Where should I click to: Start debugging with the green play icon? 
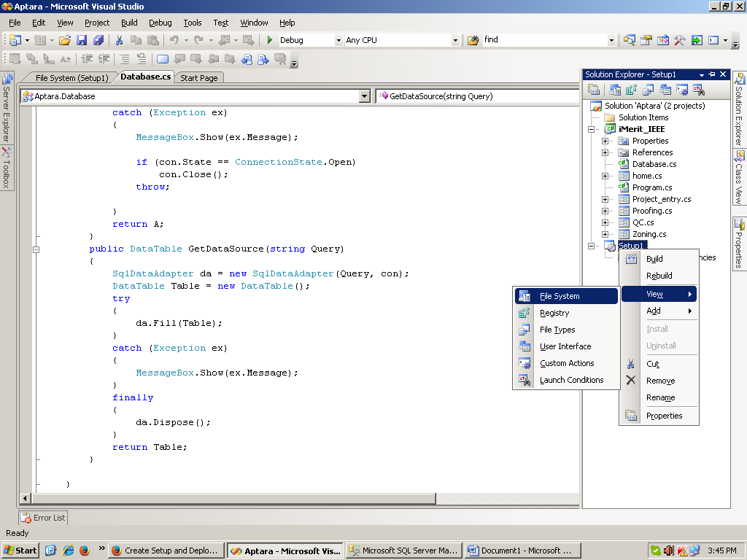270,41
